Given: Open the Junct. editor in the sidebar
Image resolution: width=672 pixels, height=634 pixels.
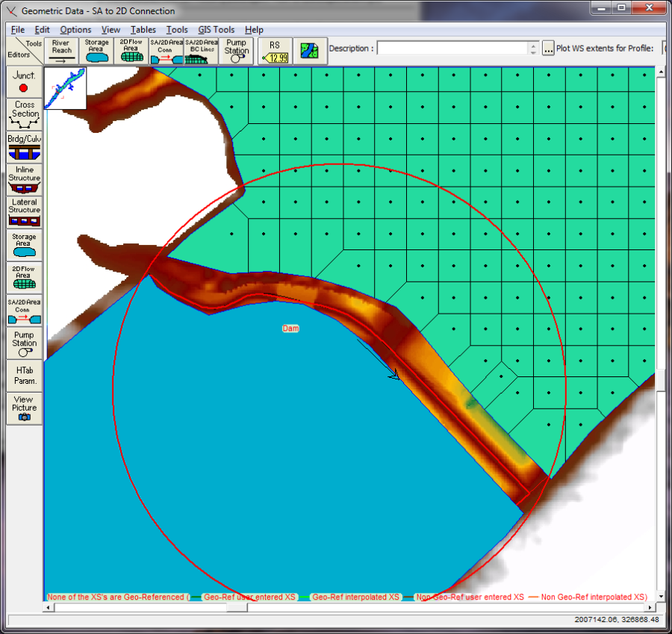Looking at the screenshot, I should click(23, 80).
